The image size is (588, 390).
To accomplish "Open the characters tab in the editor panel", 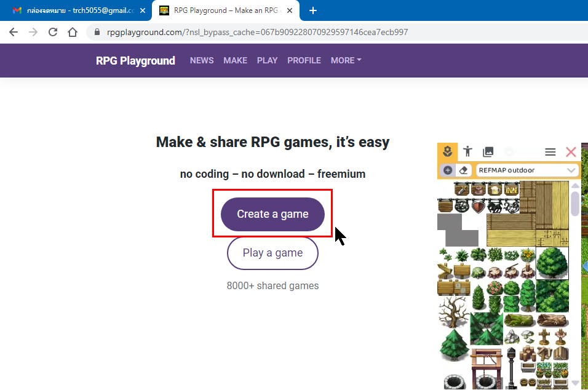I will click(x=467, y=151).
